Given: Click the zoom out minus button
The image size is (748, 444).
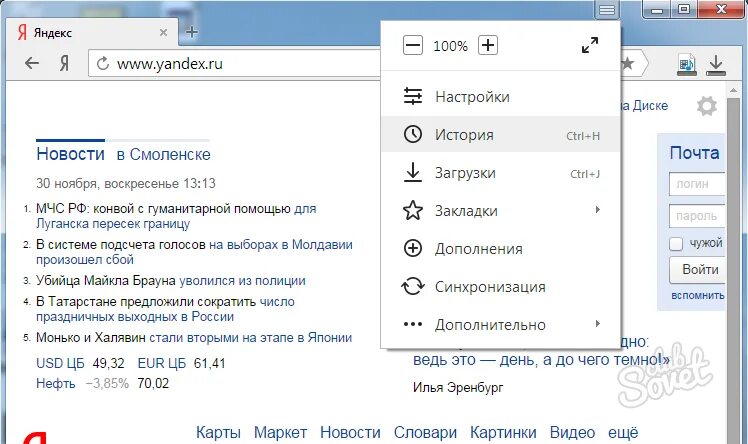Looking at the screenshot, I should pos(413,46).
